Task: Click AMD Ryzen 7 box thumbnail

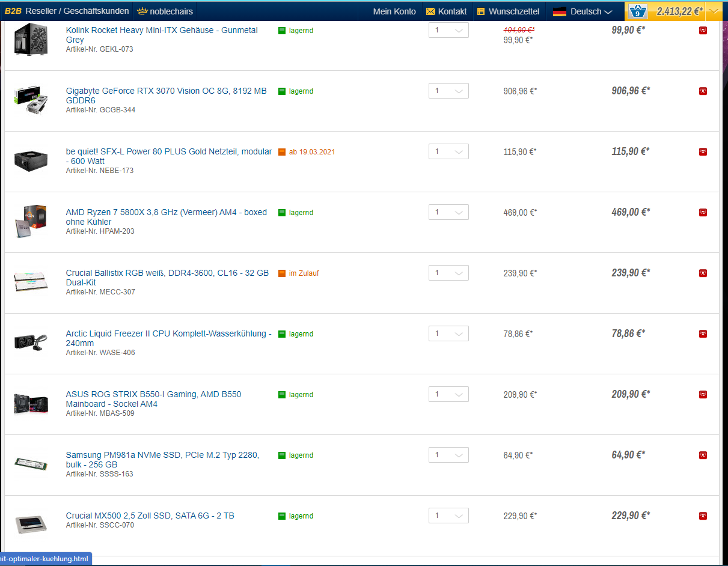Action: coord(31,221)
